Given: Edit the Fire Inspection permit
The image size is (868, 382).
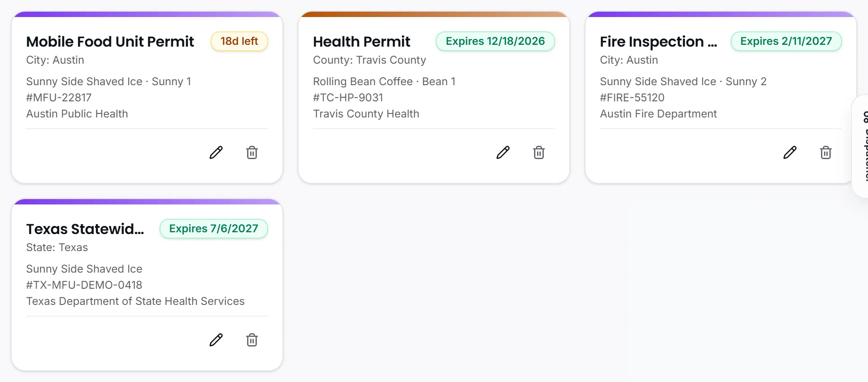Looking at the screenshot, I should click(x=790, y=152).
